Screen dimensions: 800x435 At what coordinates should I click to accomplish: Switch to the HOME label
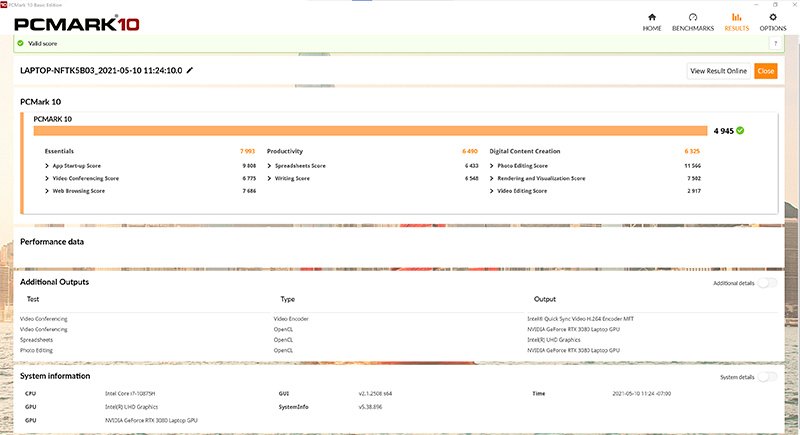(652, 29)
